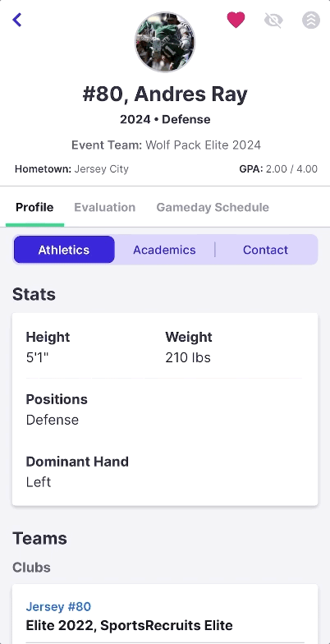Tap the Positions Defense entry

click(57, 409)
